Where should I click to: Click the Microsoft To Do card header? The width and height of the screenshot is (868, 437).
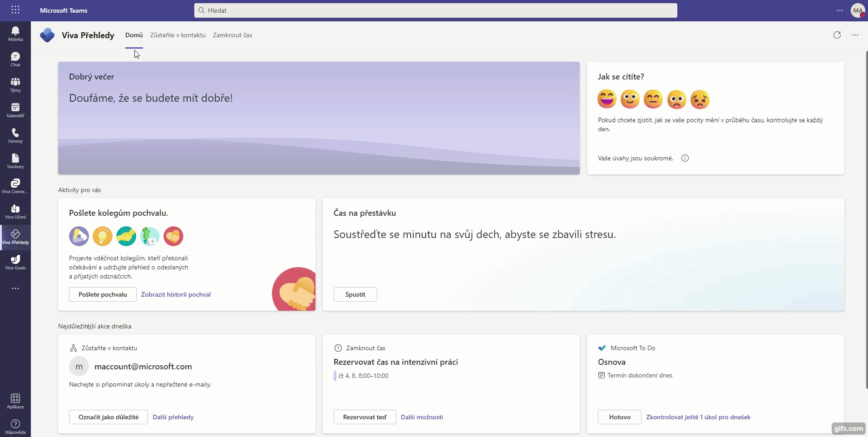[627, 348]
